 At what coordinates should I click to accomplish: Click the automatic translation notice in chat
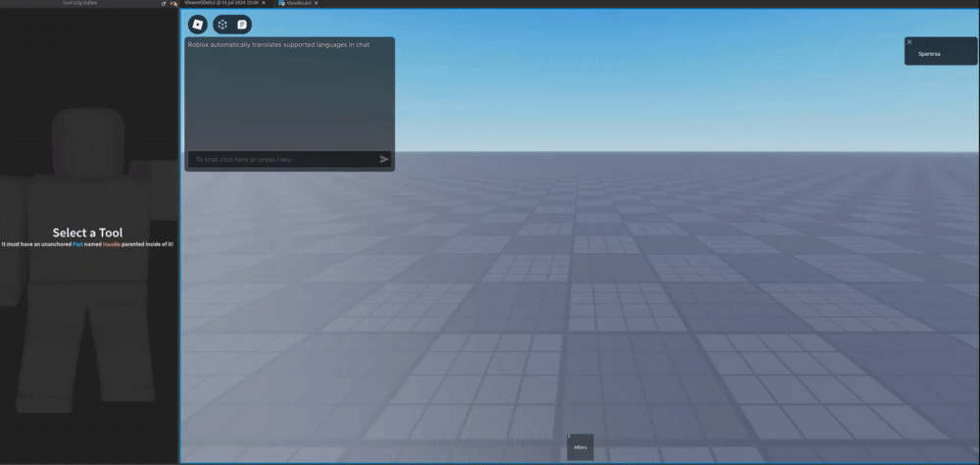pyautogui.click(x=278, y=45)
